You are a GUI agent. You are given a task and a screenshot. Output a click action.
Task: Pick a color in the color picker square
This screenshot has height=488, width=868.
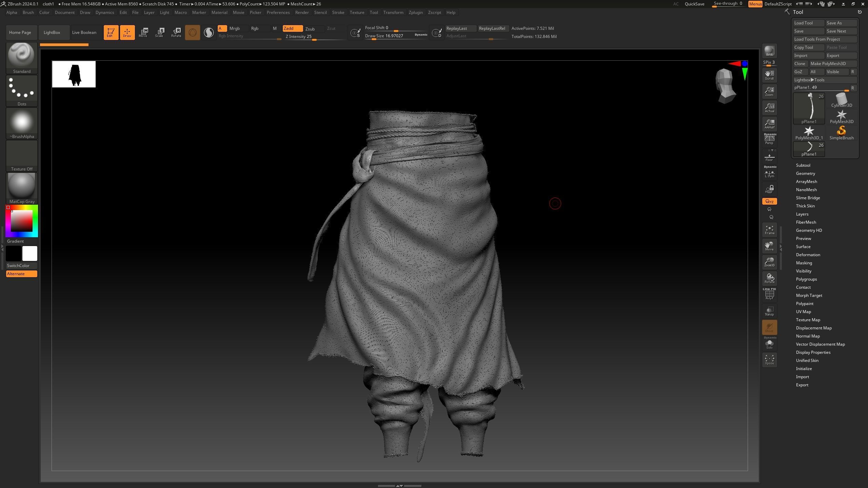coord(22,221)
